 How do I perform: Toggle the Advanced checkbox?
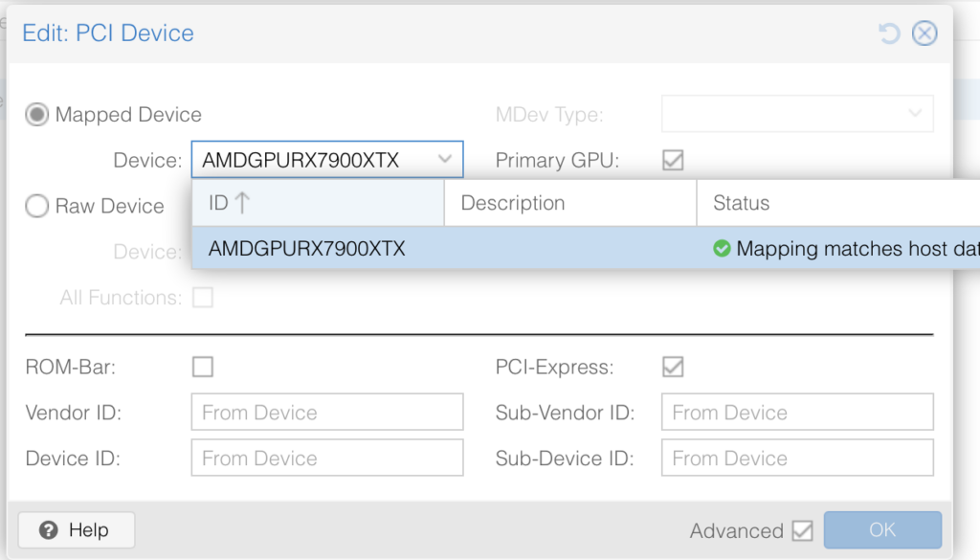click(x=802, y=530)
